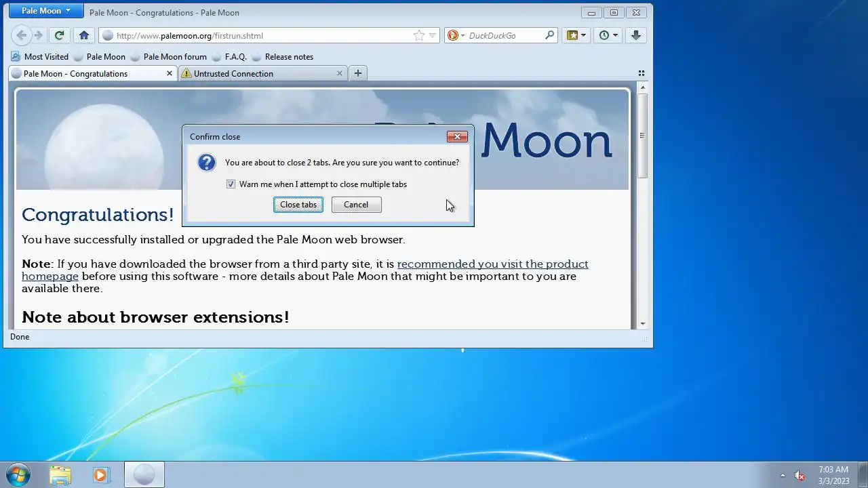
Task: Reload the current page
Action: point(59,35)
